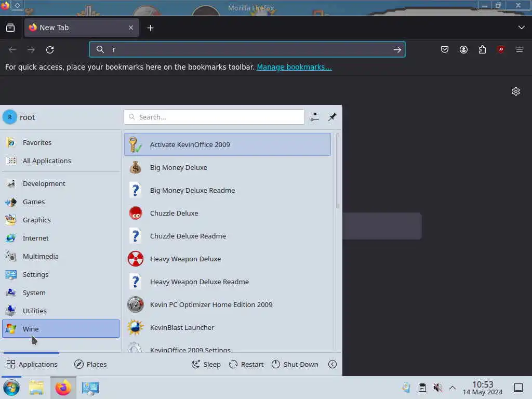
Task: Expand more session options arrow
Action: click(x=332, y=364)
